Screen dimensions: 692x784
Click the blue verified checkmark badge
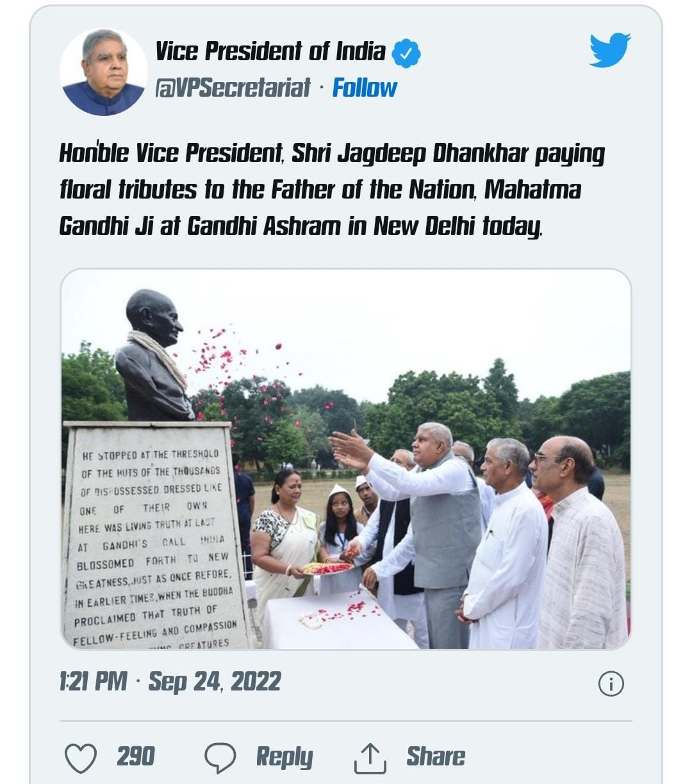pos(406,54)
